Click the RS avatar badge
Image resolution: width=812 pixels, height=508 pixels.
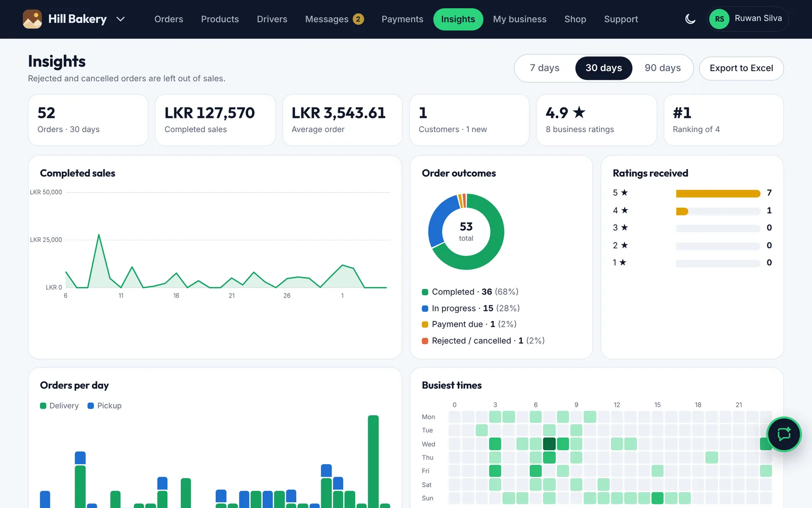pos(719,19)
